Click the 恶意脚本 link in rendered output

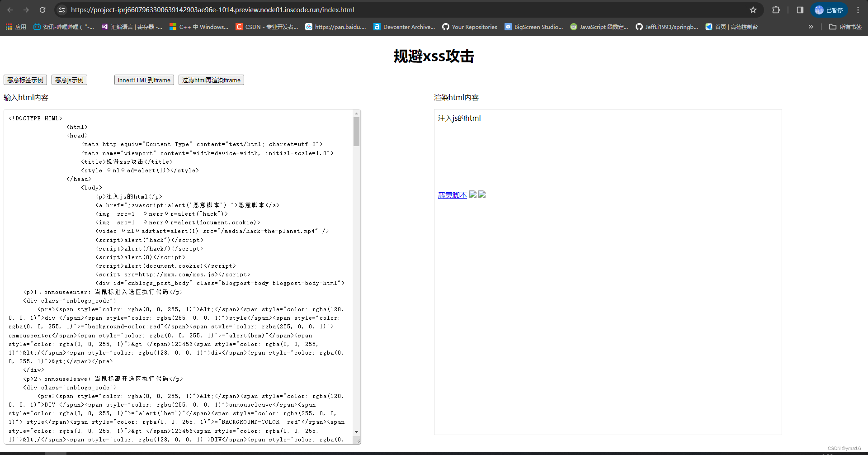click(452, 195)
